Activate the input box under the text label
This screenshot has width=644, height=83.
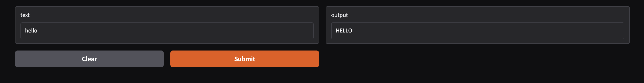167,31
